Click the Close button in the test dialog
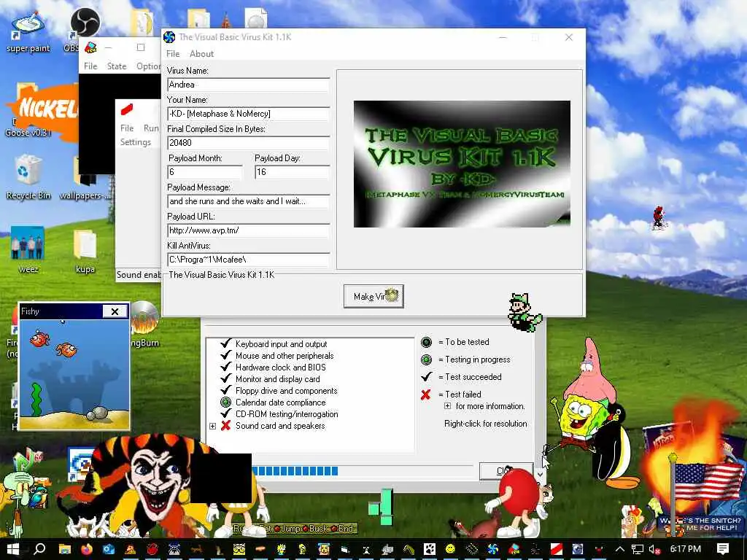Viewport: 747px width, 560px height. 506,471
